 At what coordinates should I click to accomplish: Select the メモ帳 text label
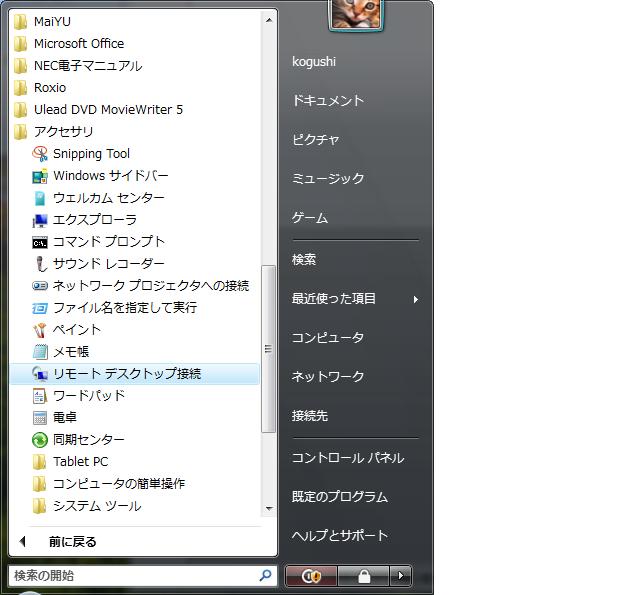[x=71, y=352]
